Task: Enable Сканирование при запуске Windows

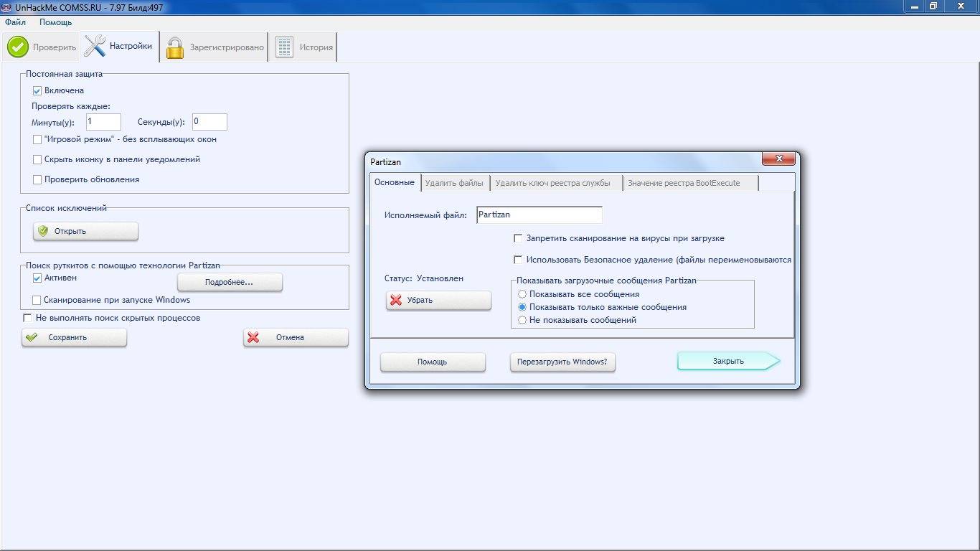Action: [37, 301]
